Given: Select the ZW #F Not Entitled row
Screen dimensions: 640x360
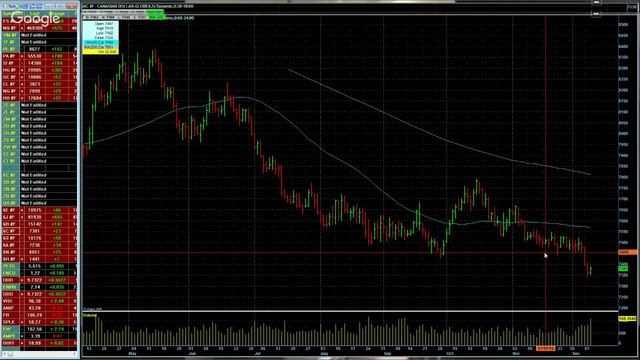Looking at the screenshot, I should (x=39, y=147).
